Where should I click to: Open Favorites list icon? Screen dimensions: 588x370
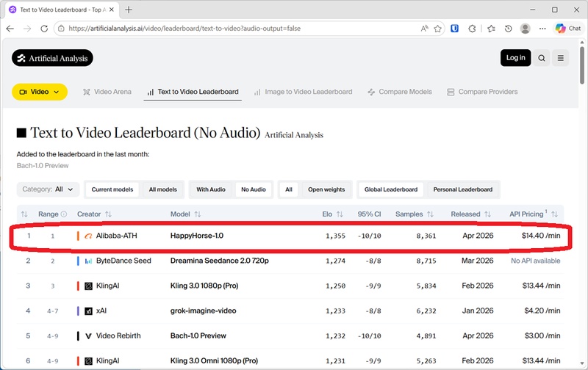[x=491, y=29]
